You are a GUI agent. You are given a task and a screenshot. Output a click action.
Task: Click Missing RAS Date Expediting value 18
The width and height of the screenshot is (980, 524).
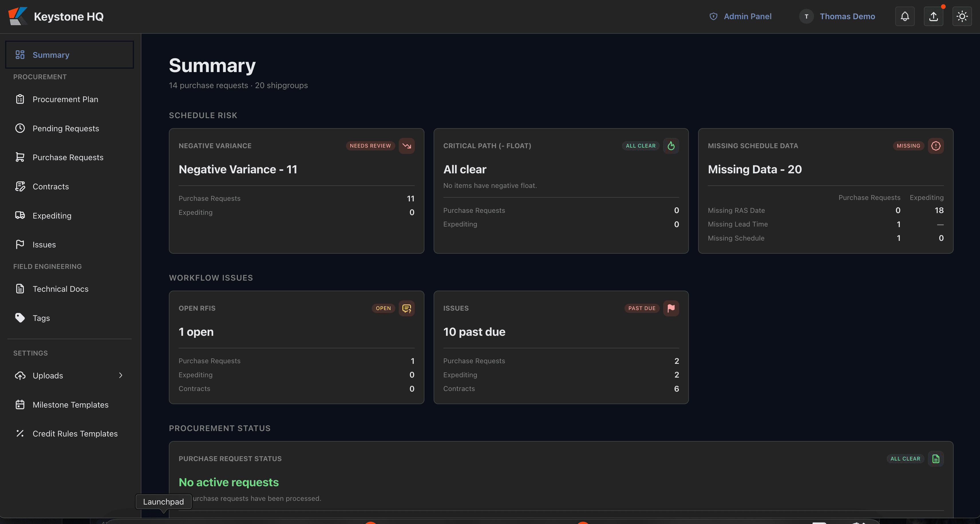click(x=939, y=210)
